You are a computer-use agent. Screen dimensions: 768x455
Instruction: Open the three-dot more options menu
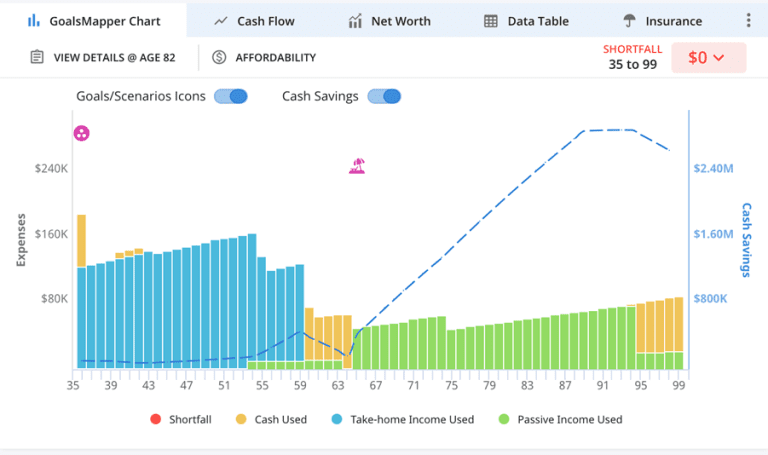tap(749, 20)
